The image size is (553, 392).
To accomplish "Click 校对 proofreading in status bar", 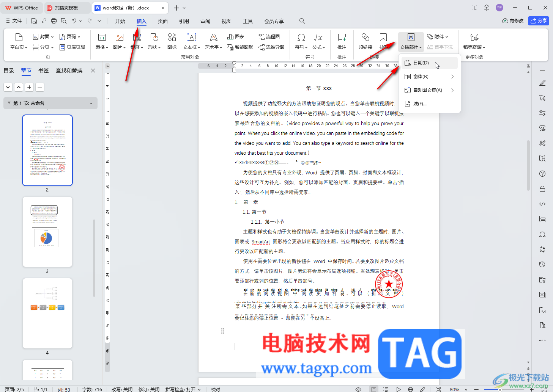I will 216,389.
